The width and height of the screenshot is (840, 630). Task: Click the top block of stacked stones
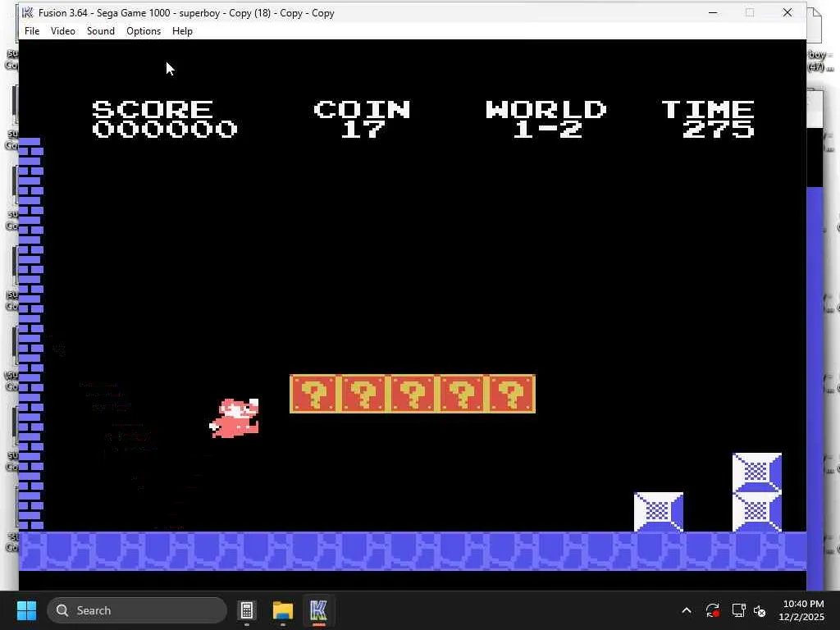[x=757, y=472]
